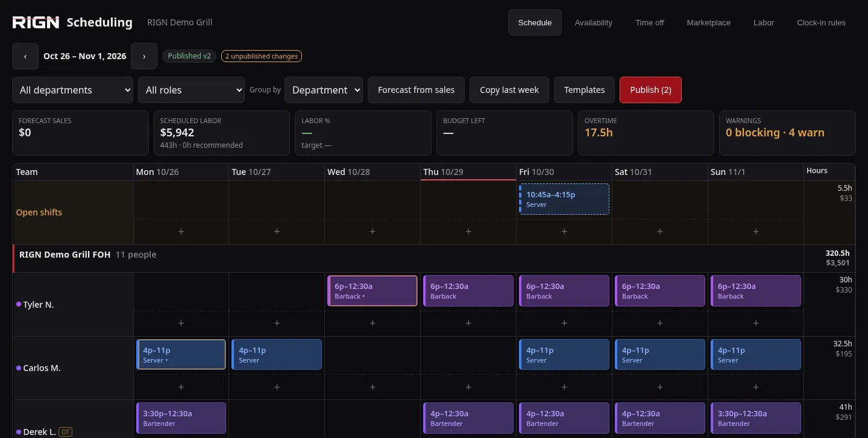This screenshot has width=868, height=438.
Task: Open the All roles dropdown
Action: (x=191, y=90)
